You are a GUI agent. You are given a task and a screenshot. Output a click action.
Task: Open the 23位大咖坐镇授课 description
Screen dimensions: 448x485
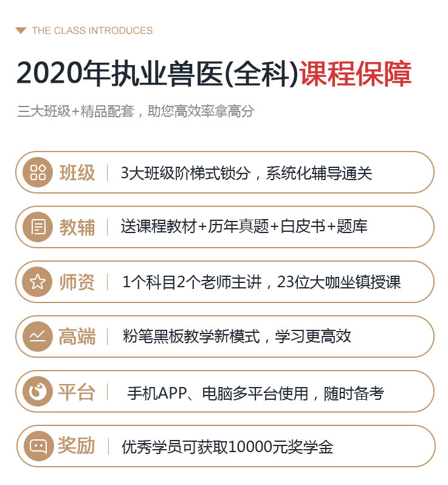[x=261, y=282]
